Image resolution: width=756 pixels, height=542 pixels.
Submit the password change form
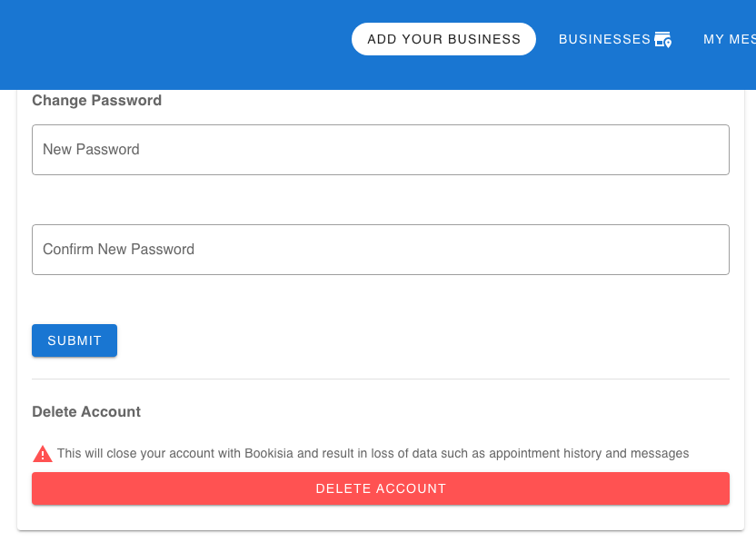[75, 340]
